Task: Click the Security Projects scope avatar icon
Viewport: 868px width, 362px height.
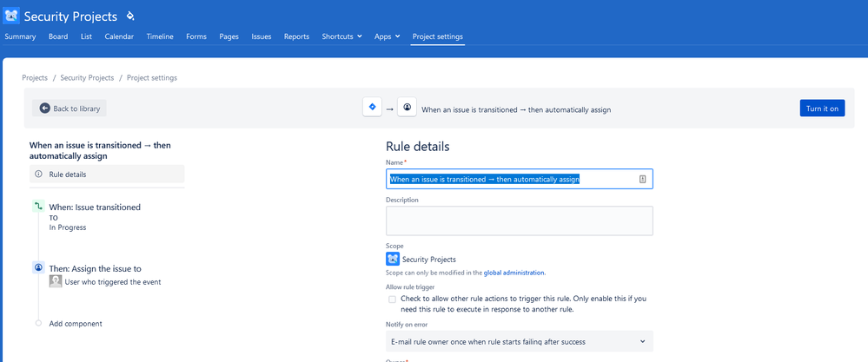Action: (393, 259)
